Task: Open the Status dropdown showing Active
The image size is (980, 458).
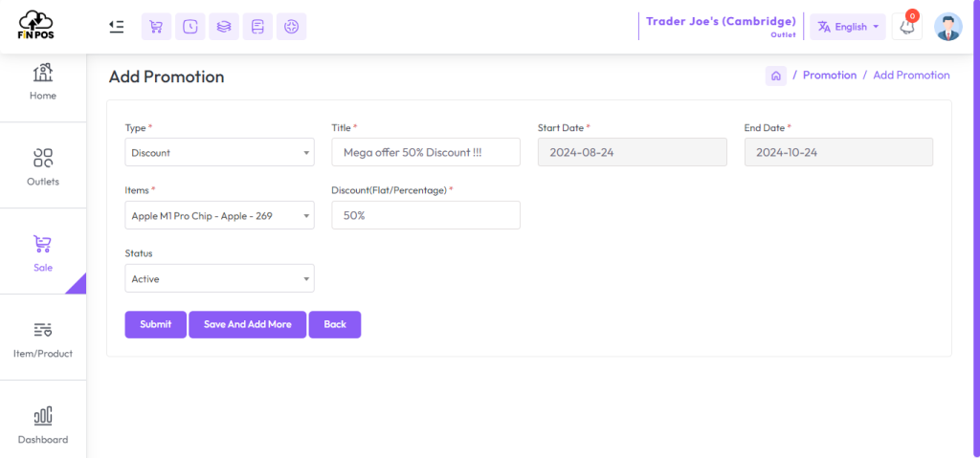Action: (219, 278)
